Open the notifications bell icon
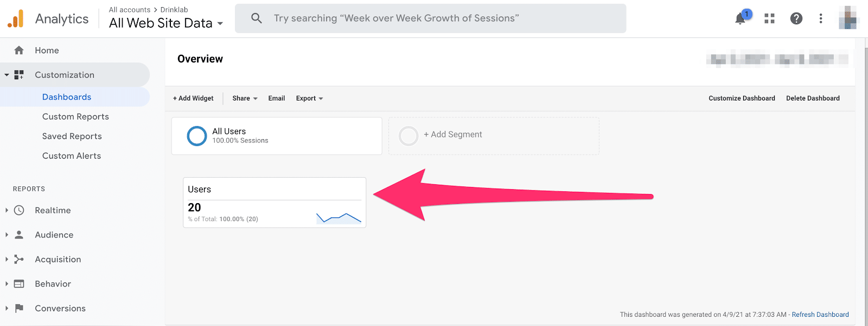Screen dimensions: 868x326 [x=741, y=18]
